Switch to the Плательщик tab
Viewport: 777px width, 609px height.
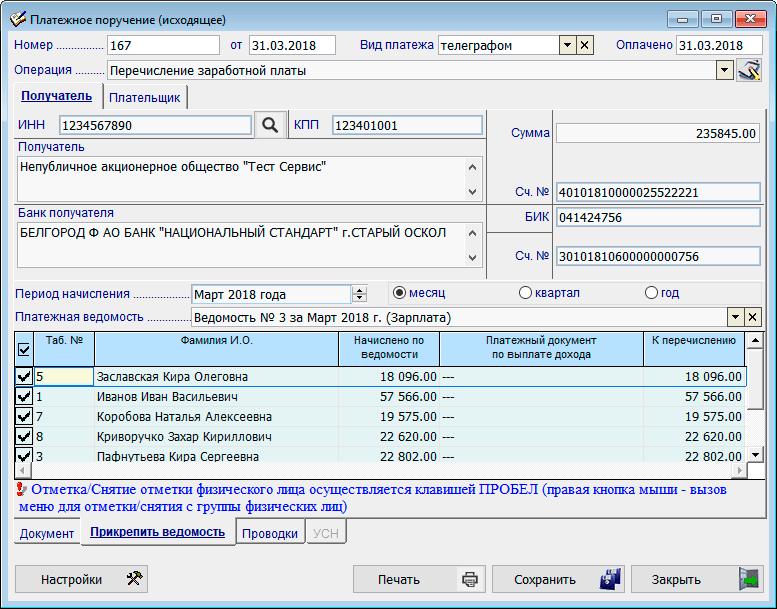[145, 98]
